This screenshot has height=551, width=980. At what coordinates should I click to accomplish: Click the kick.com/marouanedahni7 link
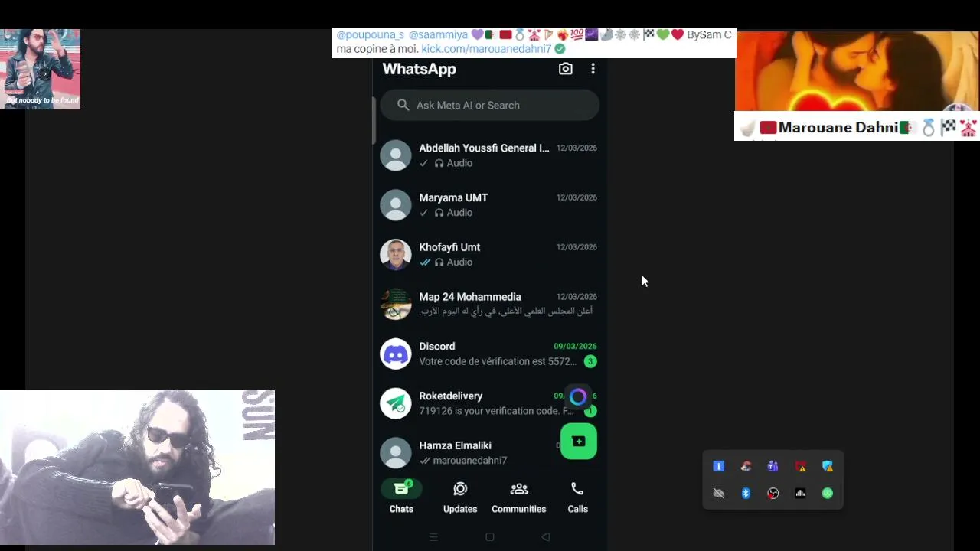[x=486, y=48]
